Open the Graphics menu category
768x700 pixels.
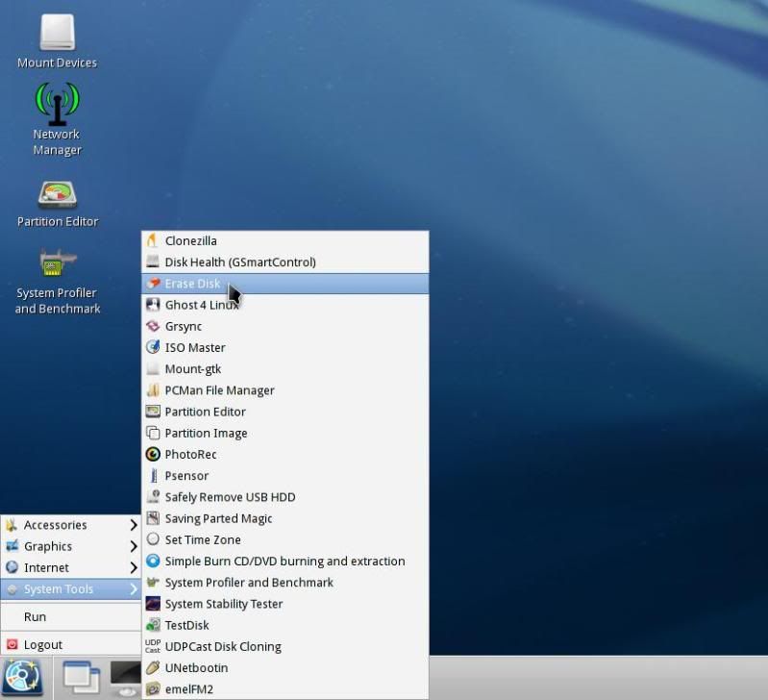coord(71,546)
